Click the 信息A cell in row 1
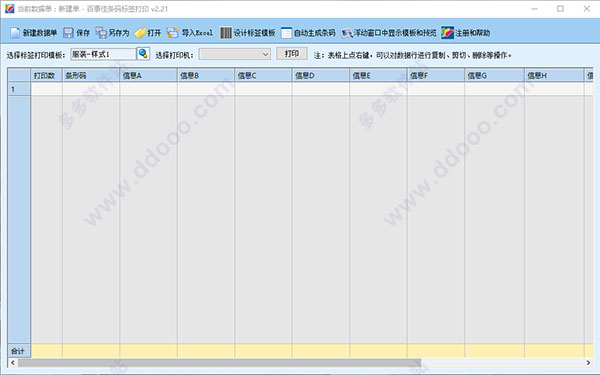600x375 pixels. [148, 89]
